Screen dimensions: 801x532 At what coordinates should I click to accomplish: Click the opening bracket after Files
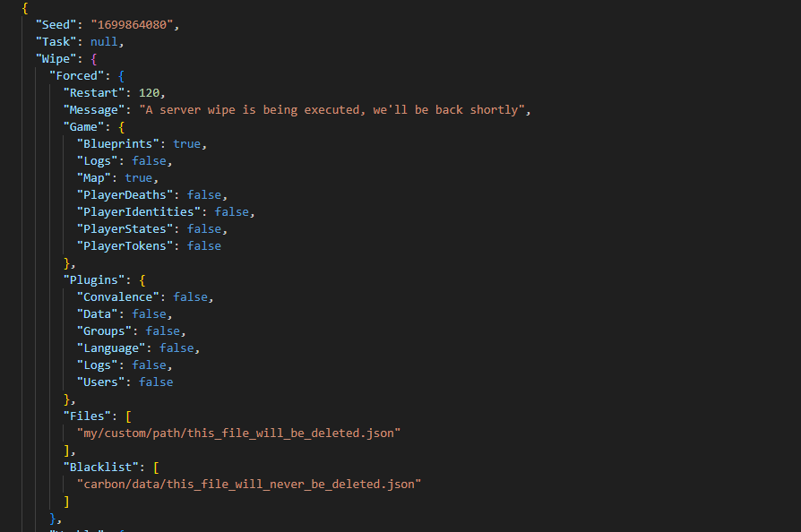coord(128,416)
